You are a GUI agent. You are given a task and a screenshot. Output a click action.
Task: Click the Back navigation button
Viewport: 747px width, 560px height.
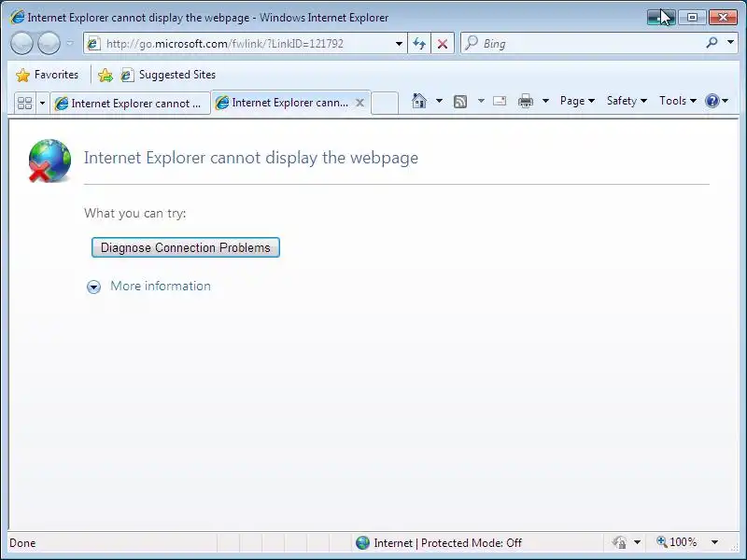click(x=21, y=43)
